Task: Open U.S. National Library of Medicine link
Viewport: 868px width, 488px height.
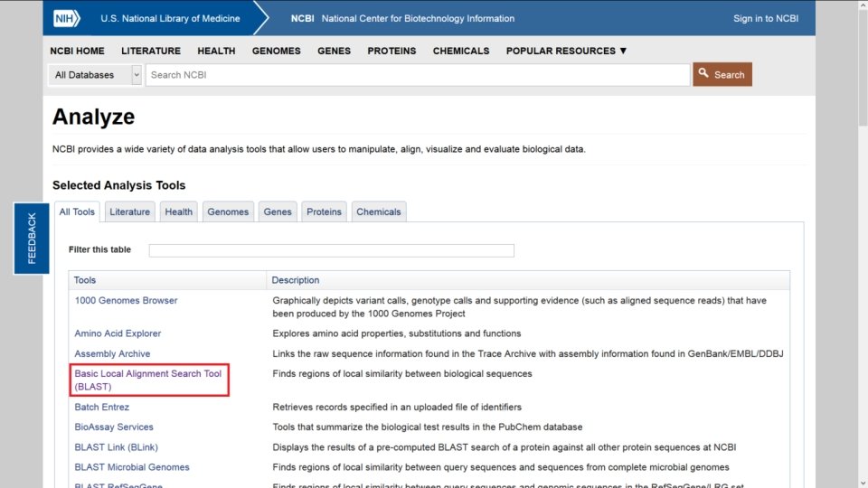Action: [170, 18]
